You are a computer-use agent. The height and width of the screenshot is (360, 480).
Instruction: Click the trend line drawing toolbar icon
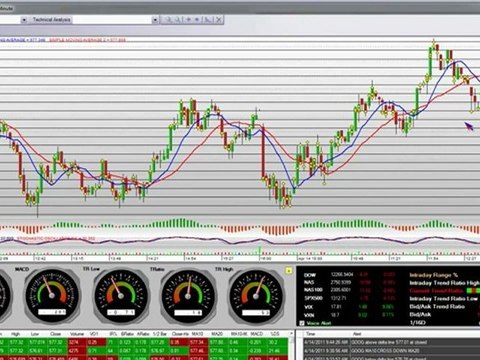pyautogui.click(x=208, y=20)
